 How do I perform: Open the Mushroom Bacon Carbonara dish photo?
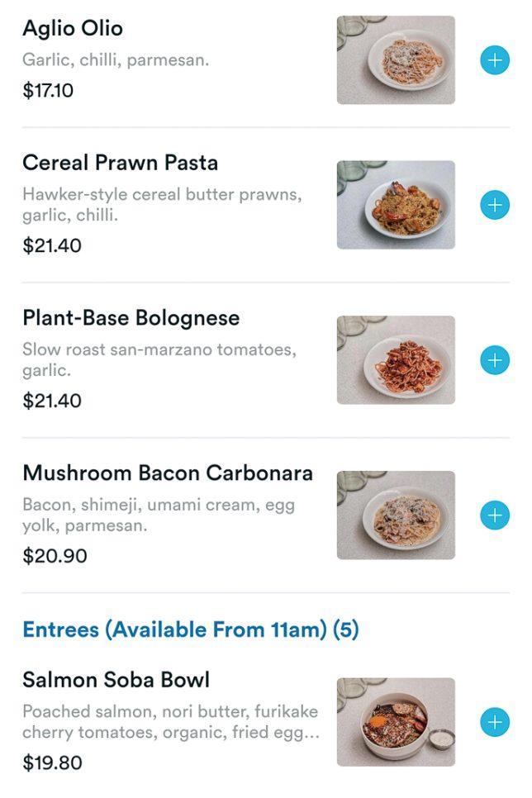[396, 514]
